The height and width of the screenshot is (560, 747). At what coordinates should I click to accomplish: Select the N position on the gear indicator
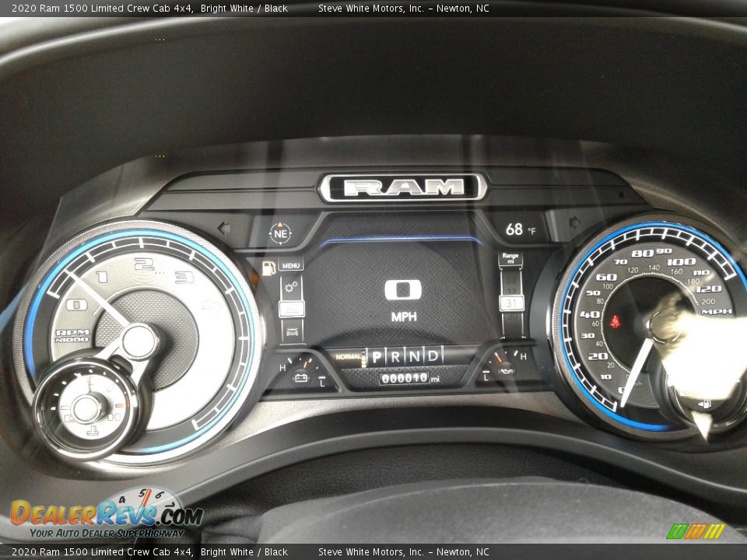tap(414, 356)
